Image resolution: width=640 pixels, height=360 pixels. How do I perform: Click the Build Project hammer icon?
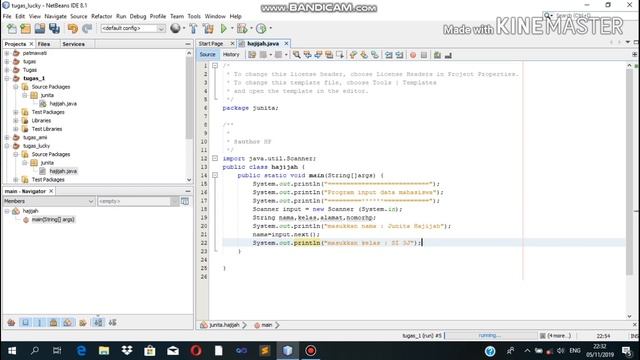pos(193,29)
